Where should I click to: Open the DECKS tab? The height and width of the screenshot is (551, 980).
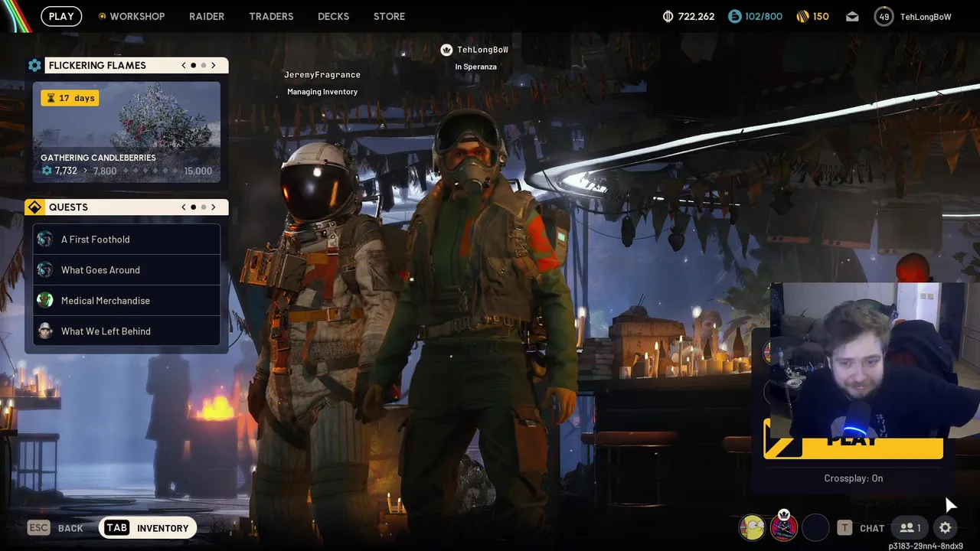click(x=333, y=16)
